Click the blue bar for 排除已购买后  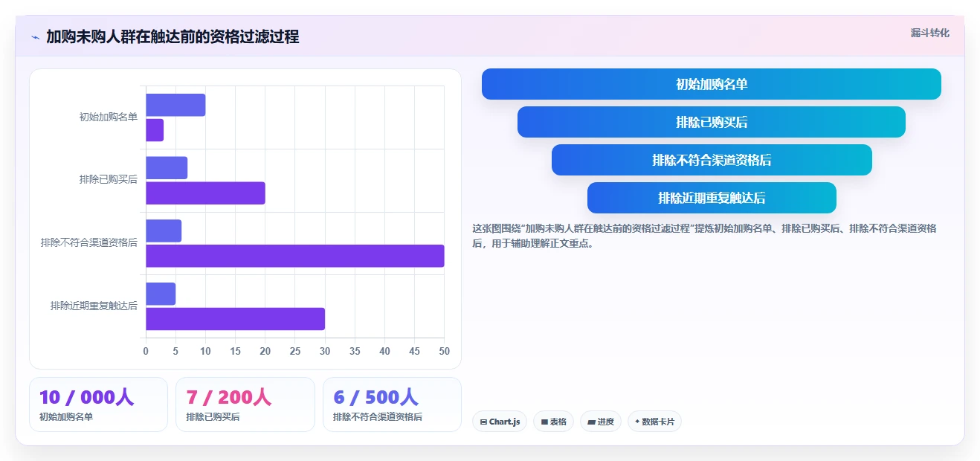click(x=167, y=168)
